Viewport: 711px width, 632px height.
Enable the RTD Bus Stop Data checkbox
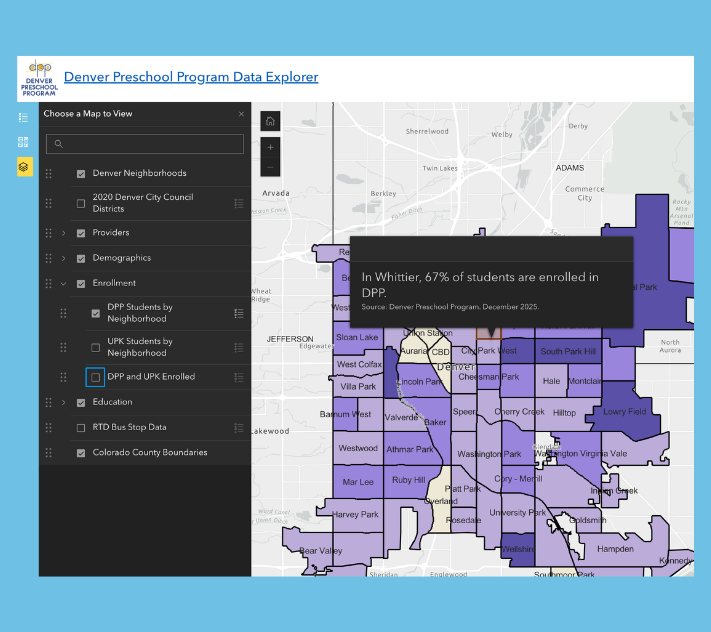pos(81,428)
